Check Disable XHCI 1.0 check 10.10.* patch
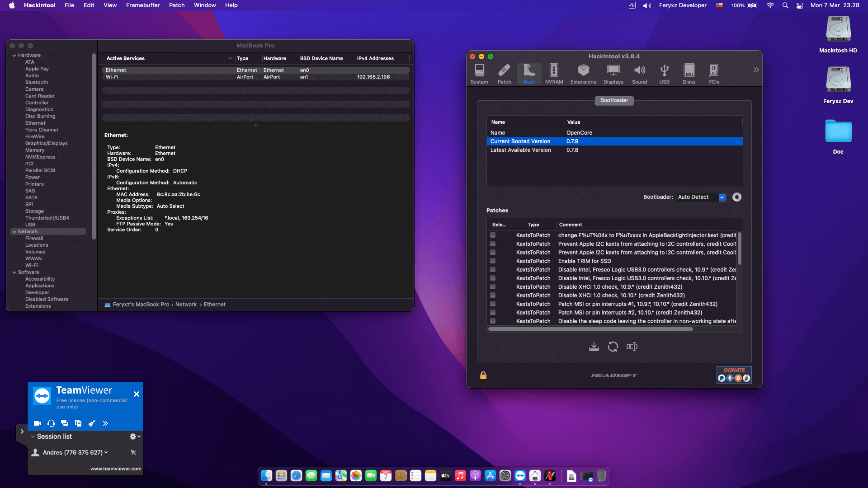Image resolution: width=868 pixels, height=488 pixels. (493, 295)
